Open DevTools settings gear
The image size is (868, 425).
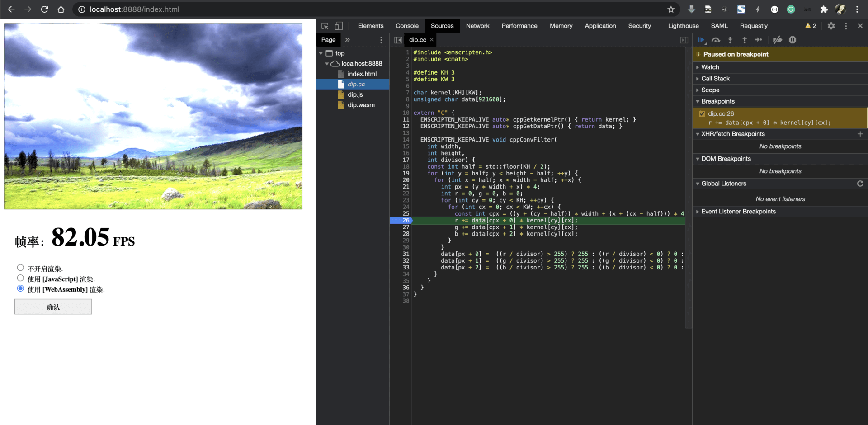click(x=831, y=26)
